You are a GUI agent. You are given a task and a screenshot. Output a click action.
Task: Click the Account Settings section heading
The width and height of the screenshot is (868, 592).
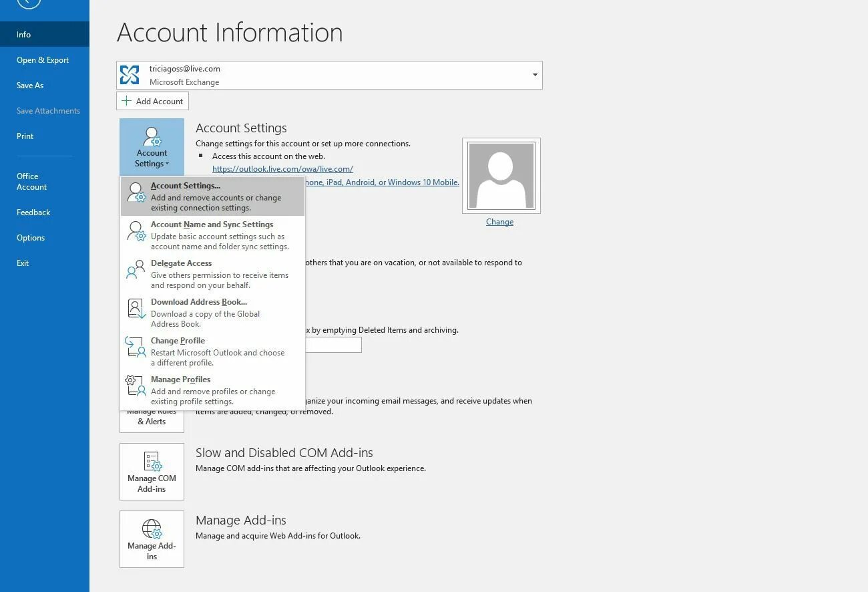pos(241,128)
